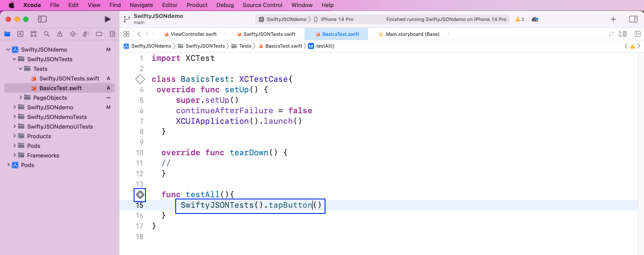Click the Xcode Cloud status icon
The image size is (644, 255).
point(534,19)
